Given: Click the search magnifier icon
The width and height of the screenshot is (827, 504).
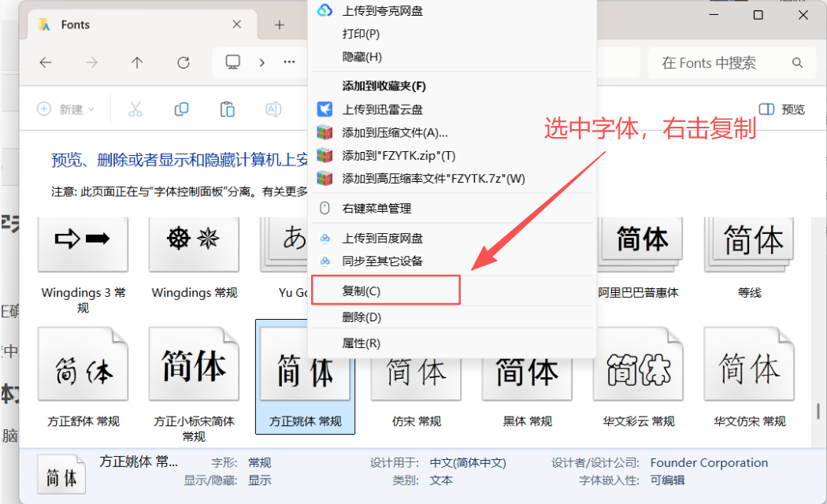Looking at the screenshot, I should (x=797, y=63).
